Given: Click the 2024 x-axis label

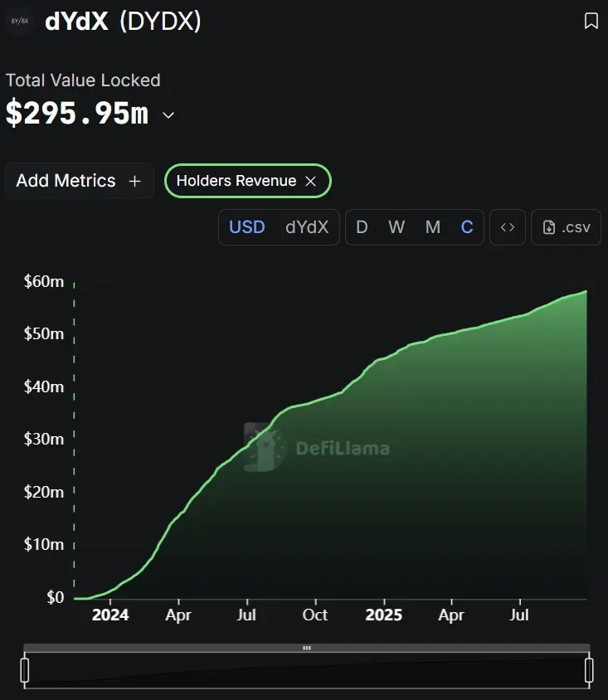Looking at the screenshot, I should pyautogui.click(x=110, y=615).
